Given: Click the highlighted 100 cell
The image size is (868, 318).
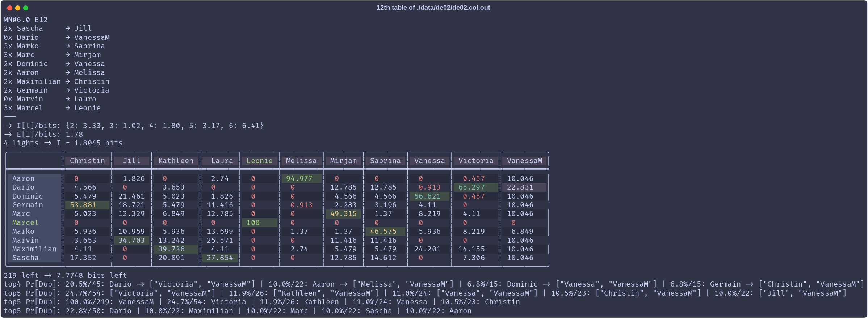Looking at the screenshot, I should point(260,222).
